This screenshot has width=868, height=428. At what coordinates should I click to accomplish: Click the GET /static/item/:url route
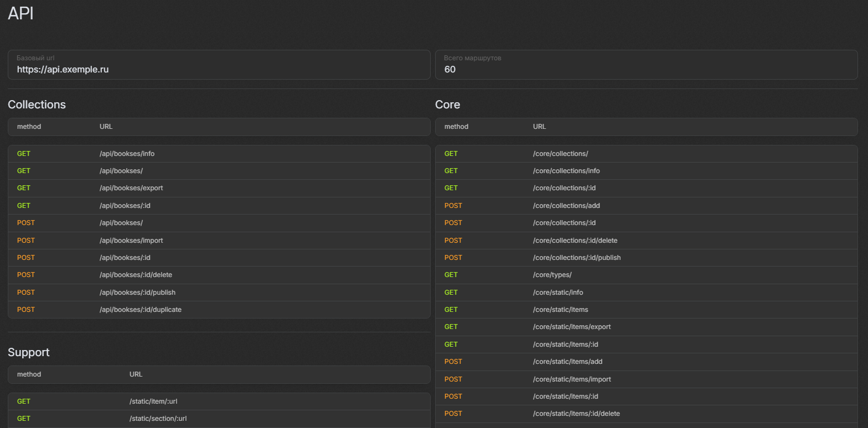tap(219, 401)
